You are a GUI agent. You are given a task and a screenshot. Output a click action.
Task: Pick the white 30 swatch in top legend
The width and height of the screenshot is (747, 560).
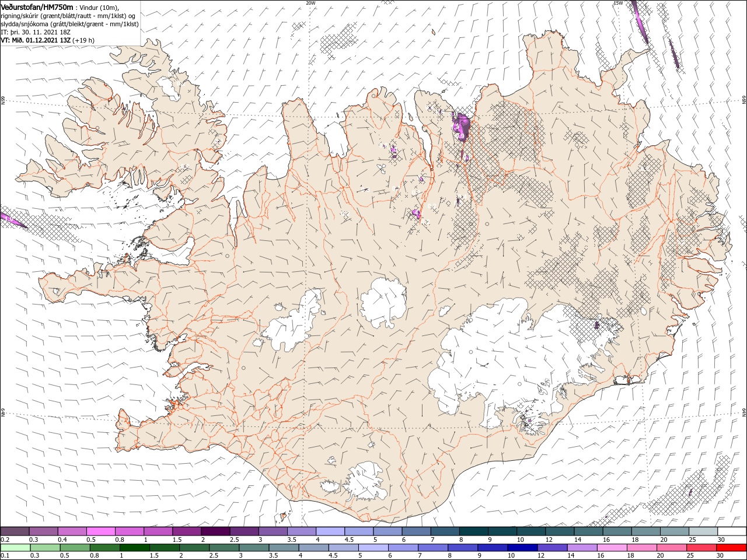(732, 531)
